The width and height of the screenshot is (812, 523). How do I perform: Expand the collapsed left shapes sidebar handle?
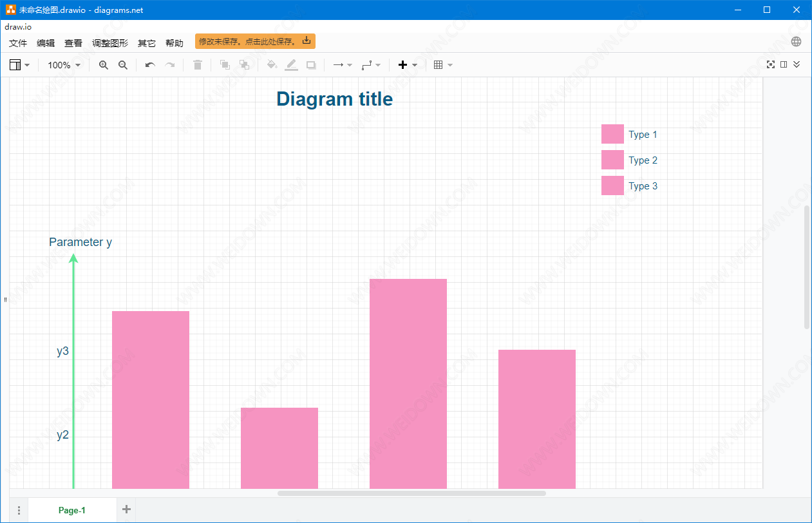(x=5, y=300)
